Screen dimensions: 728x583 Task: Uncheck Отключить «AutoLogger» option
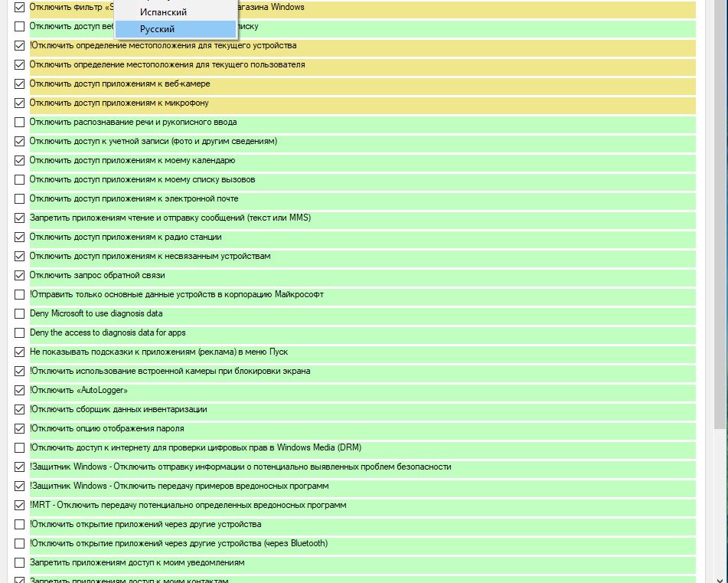point(19,390)
